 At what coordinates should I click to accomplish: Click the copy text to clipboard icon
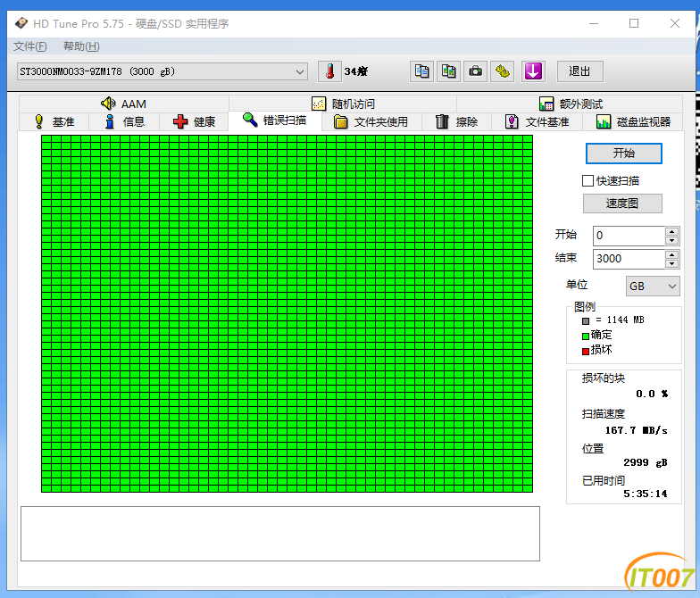click(422, 71)
